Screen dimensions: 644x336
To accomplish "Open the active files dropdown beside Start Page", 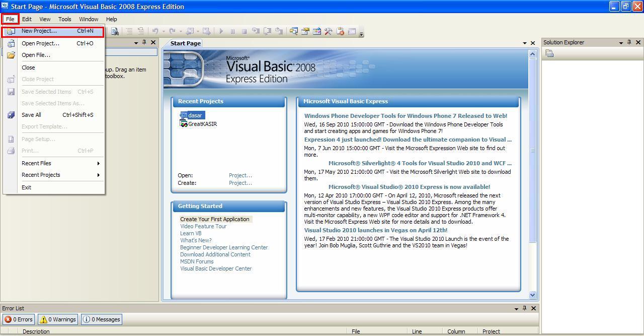I will point(525,43).
